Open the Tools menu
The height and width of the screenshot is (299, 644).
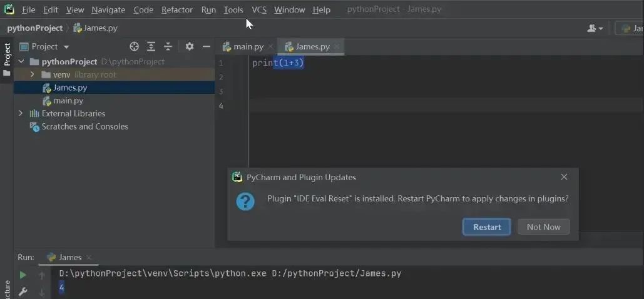(233, 10)
